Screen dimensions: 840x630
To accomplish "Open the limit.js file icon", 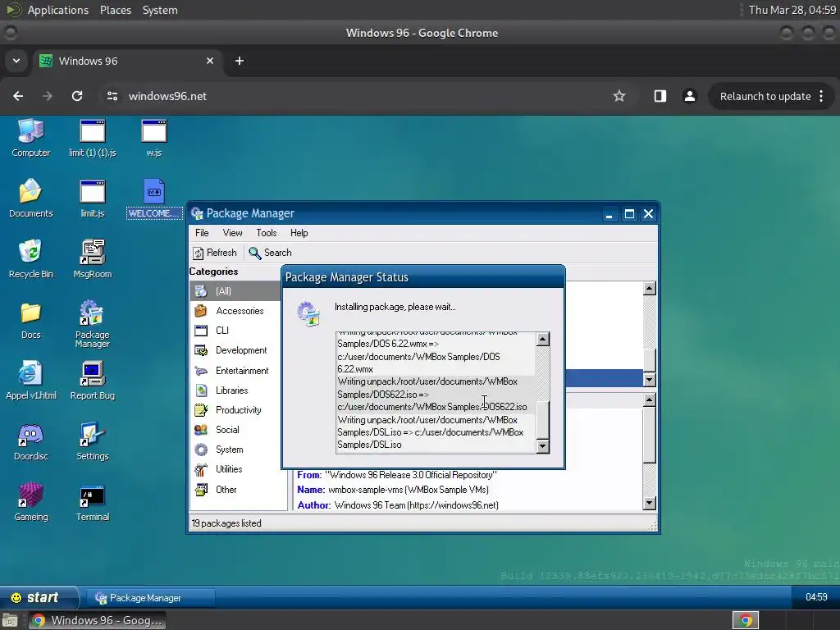I will point(92,199).
